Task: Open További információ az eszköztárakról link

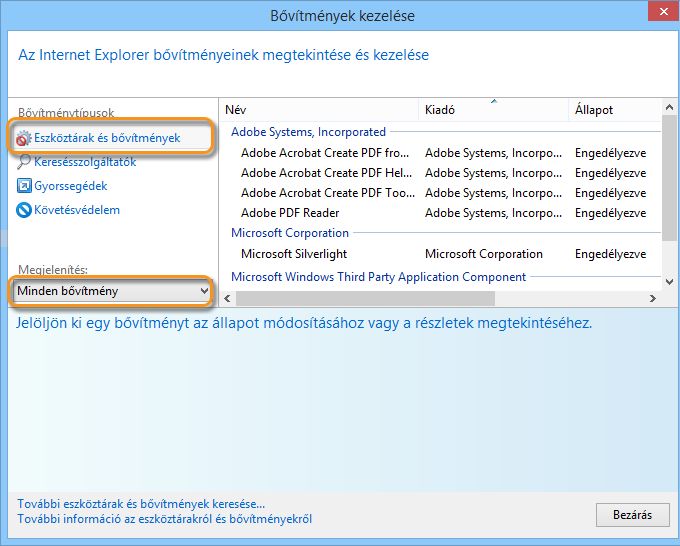Action: [x=164, y=519]
